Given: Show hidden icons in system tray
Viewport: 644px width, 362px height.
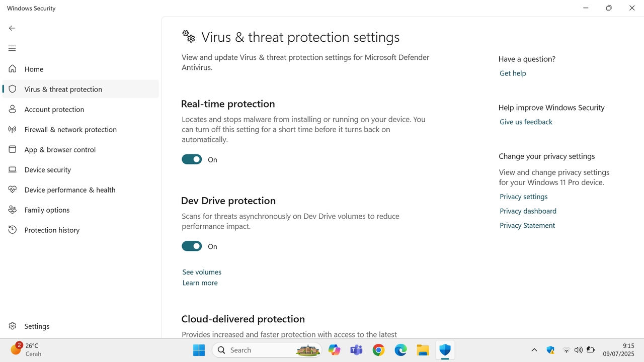Looking at the screenshot, I should pos(534,350).
